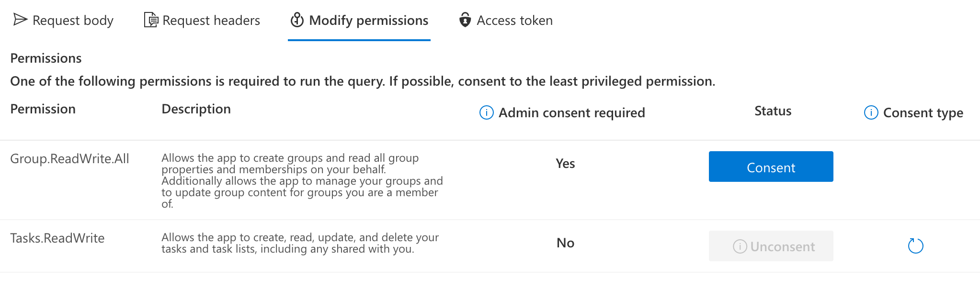The width and height of the screenshot is (980, 289).
Task: Click the document icon beside Request headers
Action: (x=151, y=20)
